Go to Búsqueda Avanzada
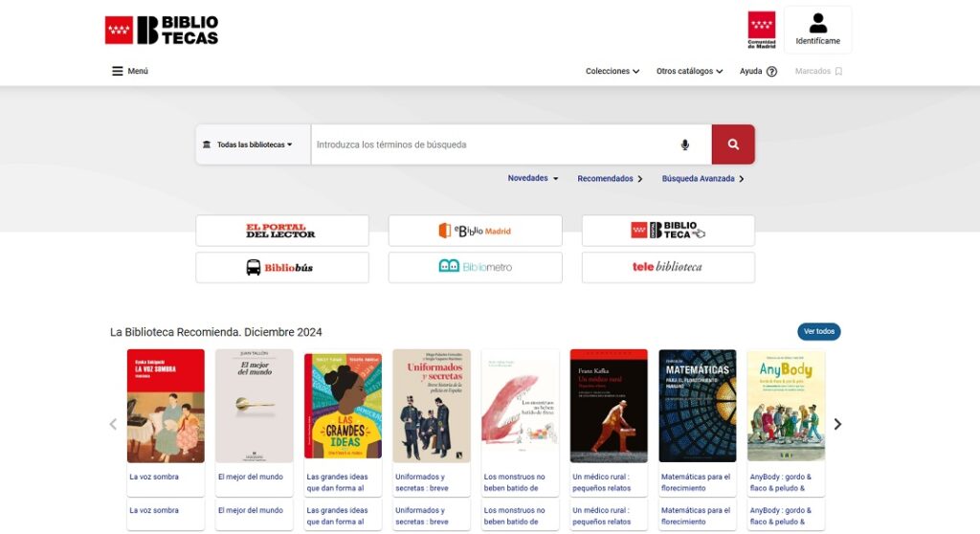The image size is (980, 534). [702, 179]
